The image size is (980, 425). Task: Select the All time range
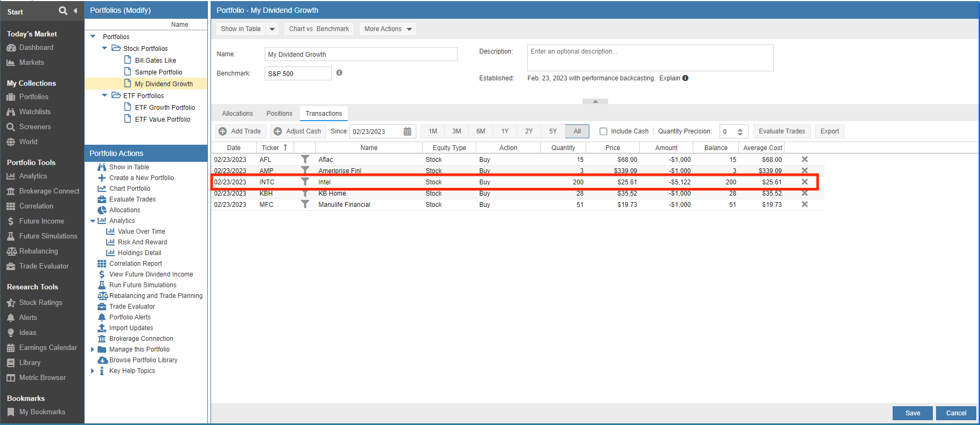[577, 131]
